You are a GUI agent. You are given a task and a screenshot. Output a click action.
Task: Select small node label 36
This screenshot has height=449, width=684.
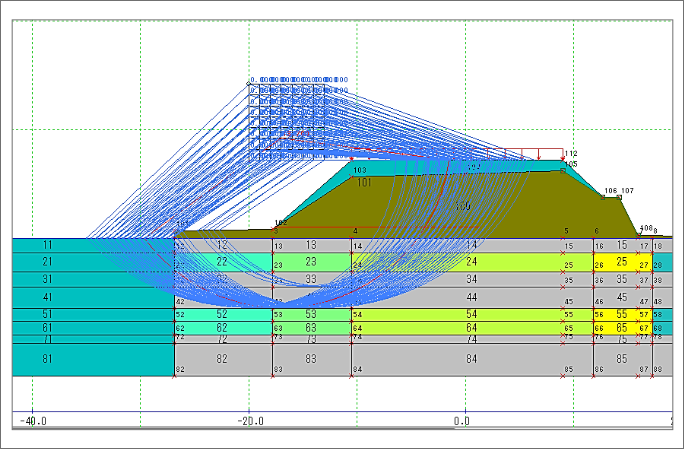[599, 281]
